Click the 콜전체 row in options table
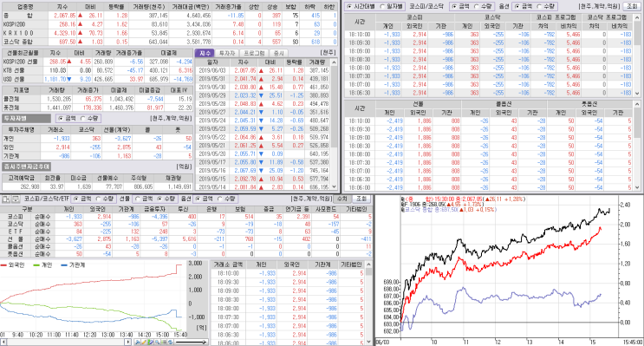Image resolution: width=644 pixels, height=346 pixels. [x=97, y=99]
